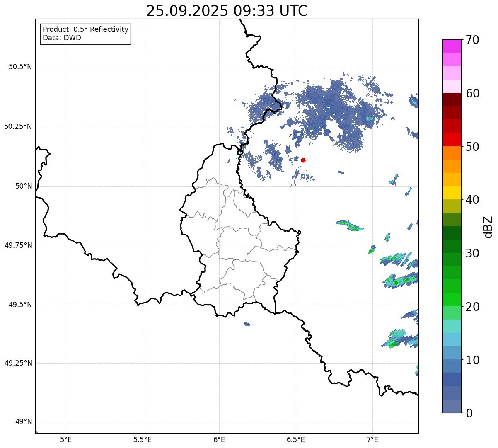The width and height of the screenshot is (498, 448).
Task: Click the colorbar 60 tick label
Action: tap(472, 93)
